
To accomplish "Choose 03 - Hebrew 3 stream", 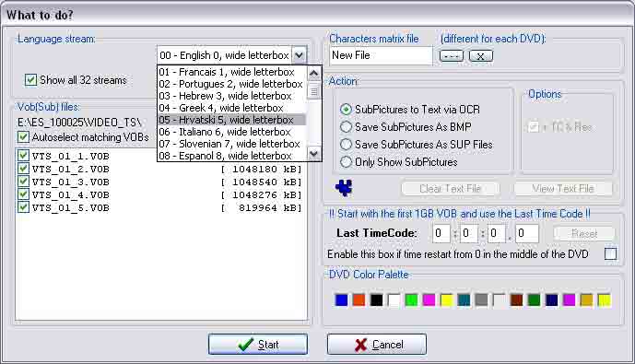I will (x=231, y=96).
